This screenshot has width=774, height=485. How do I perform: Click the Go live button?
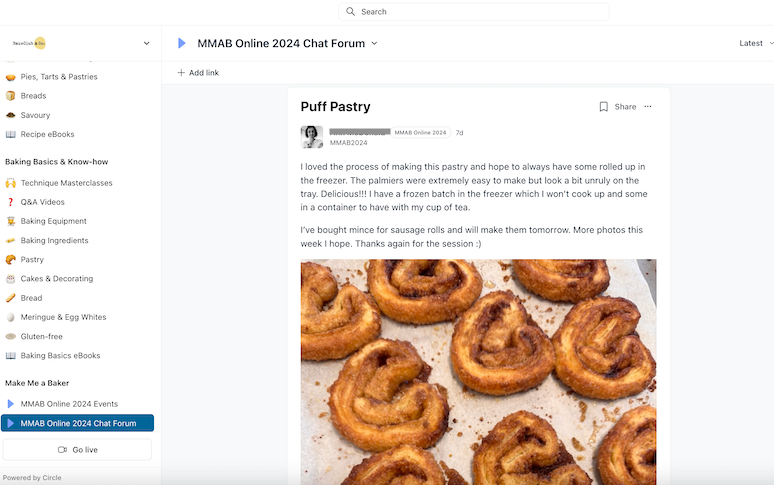click(77, 450)
